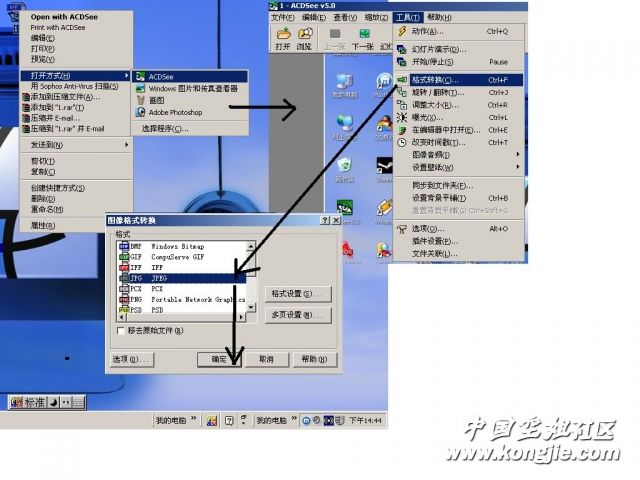Click the 确定 (OK) button

click(219, 359)
